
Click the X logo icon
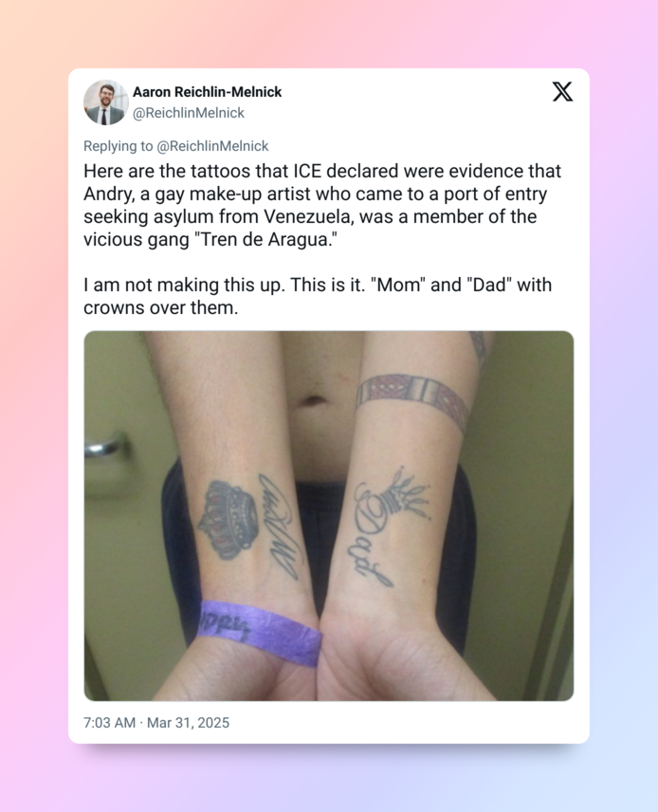[x=562, y=92]
